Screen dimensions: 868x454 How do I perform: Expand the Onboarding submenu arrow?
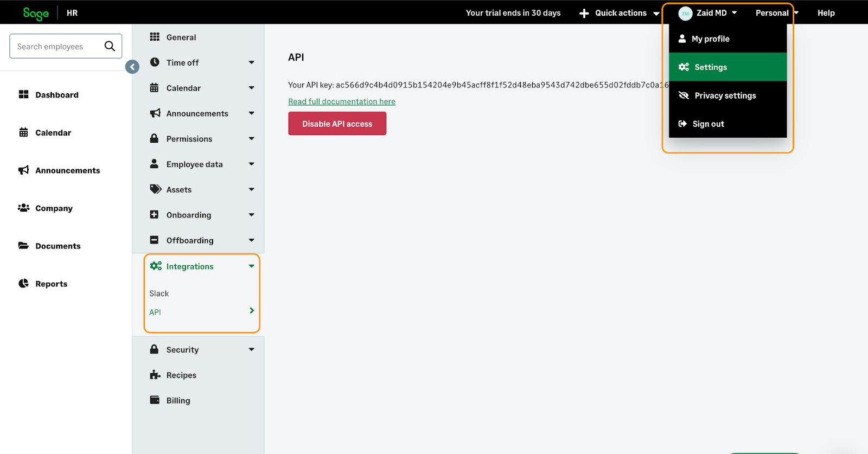(x=252, y=215)
